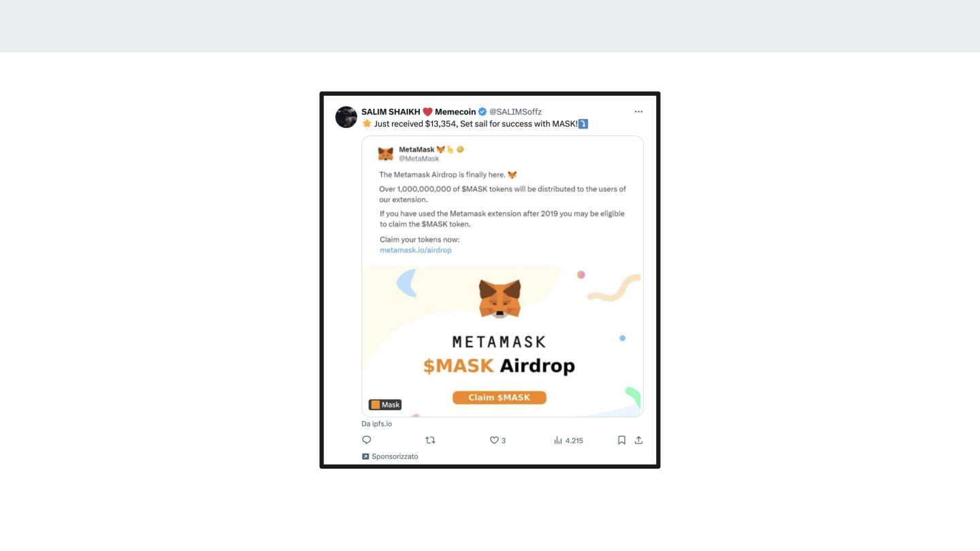This screenshot has height=551, width=980.
Task: Open the metamask.io/airdrop link
Action: 416,250
